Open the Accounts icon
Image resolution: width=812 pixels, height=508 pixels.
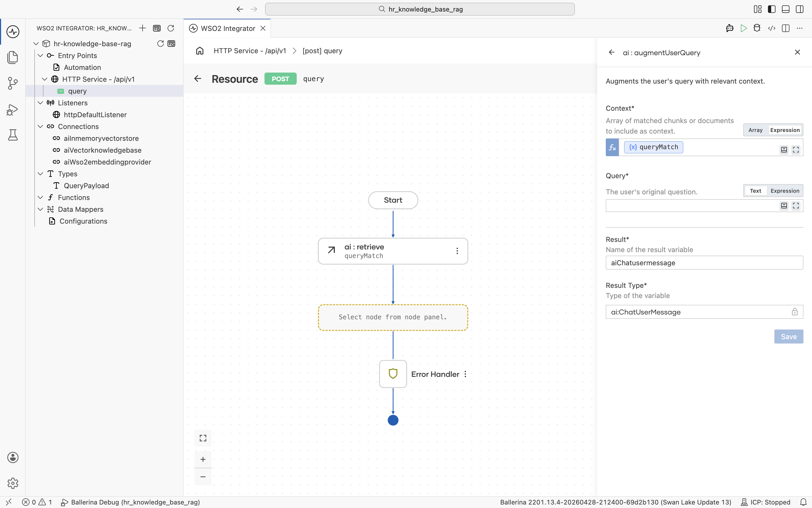pos(13,457)
